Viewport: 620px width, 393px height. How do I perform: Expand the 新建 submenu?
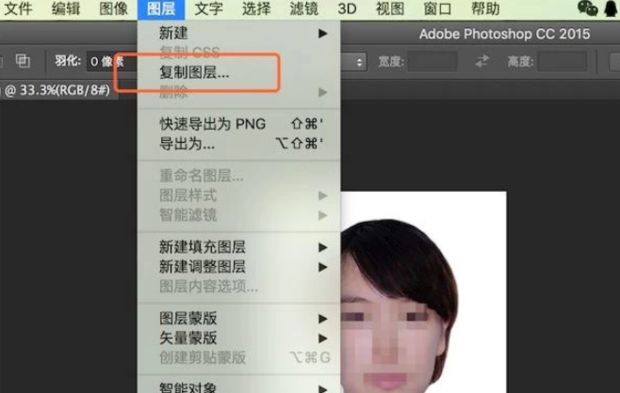[239, 33]
